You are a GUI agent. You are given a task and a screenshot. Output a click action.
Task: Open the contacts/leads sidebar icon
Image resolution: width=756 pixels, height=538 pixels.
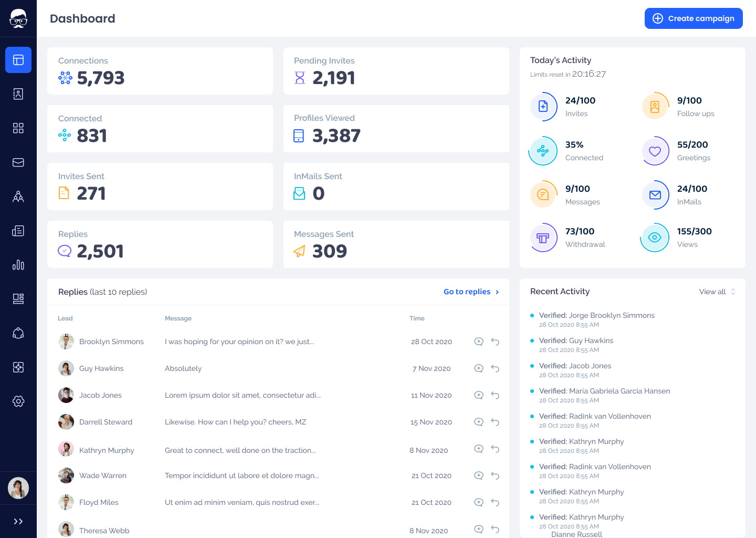pos(18,94)
